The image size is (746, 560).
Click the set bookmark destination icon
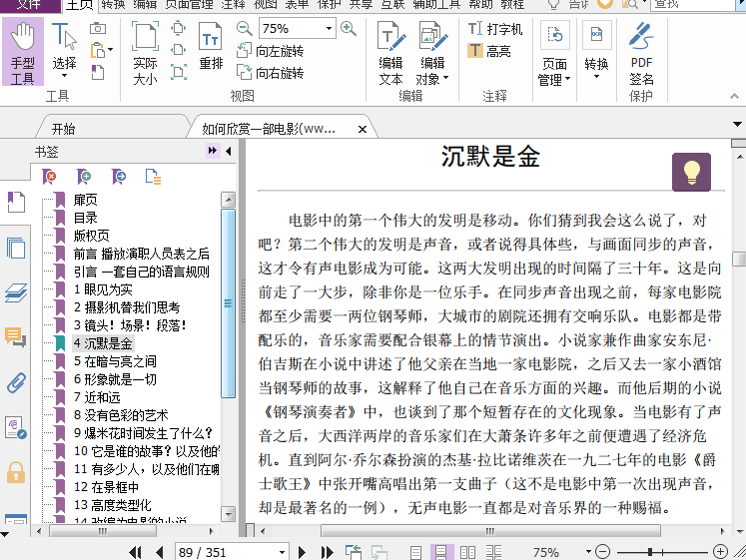coord(119,177)
